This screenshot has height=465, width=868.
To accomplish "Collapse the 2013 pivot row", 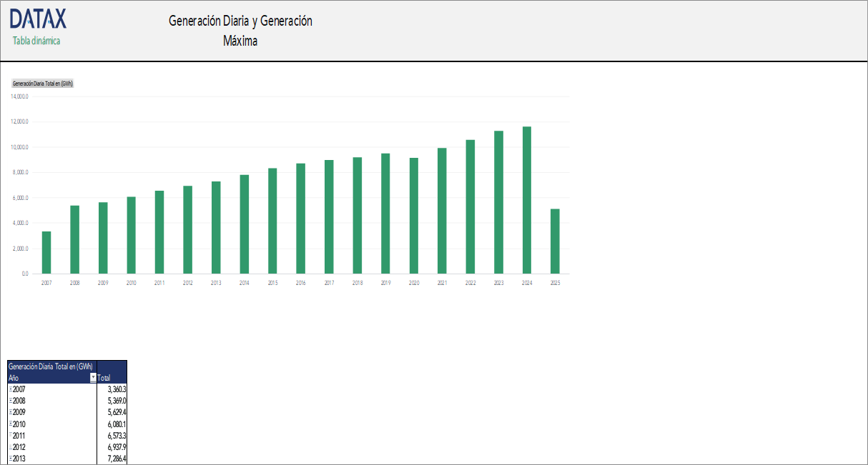I will coord(10,459).
